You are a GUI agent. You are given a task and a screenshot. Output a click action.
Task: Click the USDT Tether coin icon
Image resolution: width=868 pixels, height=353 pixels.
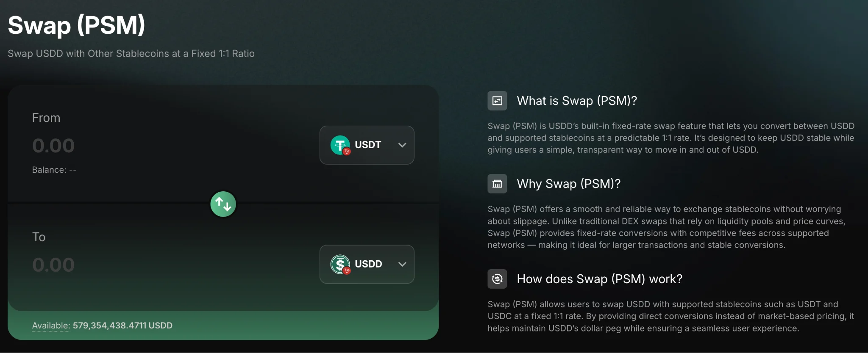(x=340, y=145)
